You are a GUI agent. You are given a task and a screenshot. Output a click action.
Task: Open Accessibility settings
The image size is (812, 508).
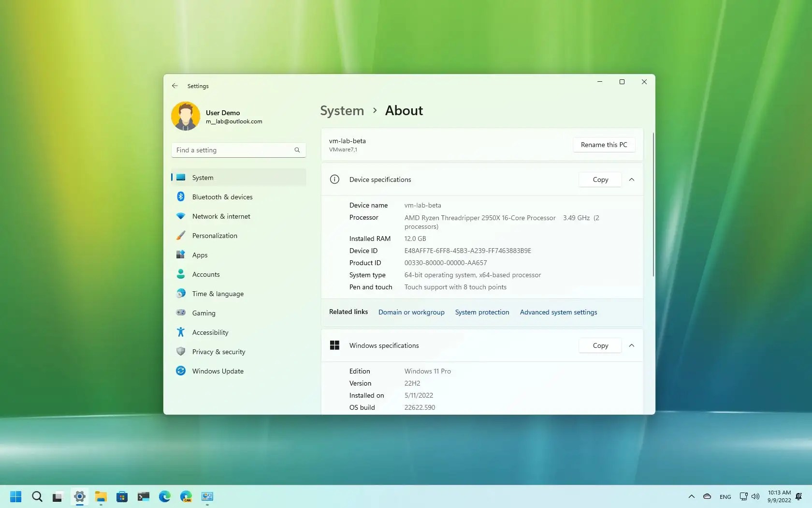210,332
